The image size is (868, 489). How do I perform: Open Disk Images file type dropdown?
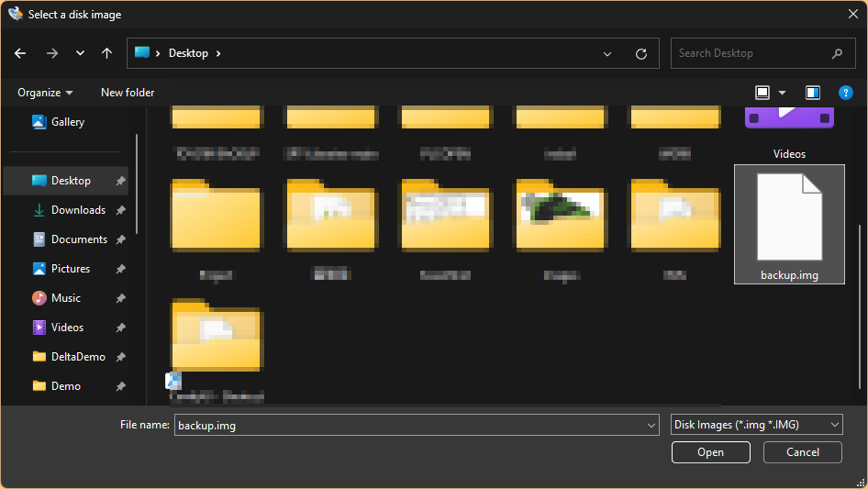click(x=757, y=425)
